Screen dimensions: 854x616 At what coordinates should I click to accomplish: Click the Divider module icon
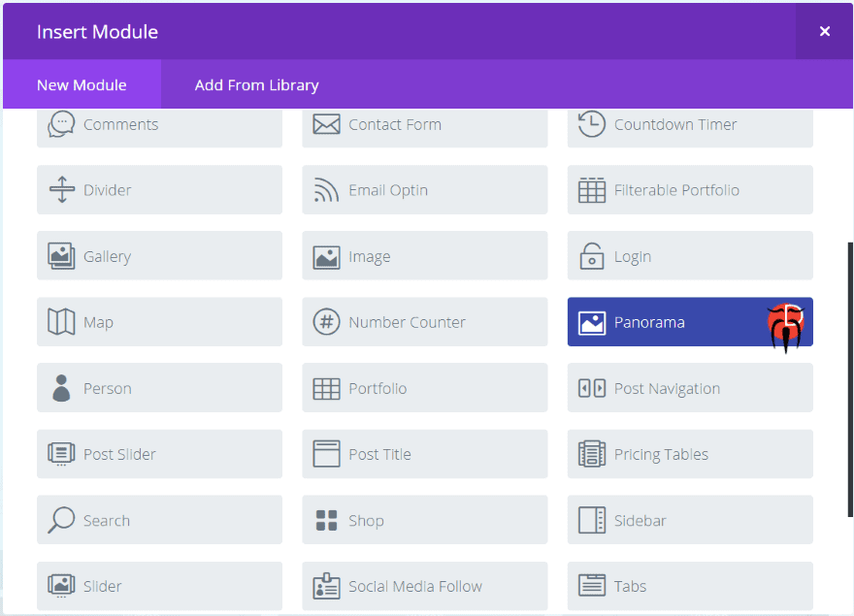pos(61,190)
